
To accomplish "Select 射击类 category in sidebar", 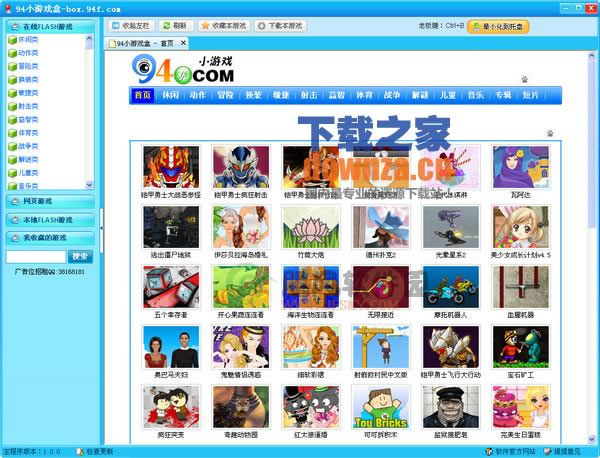I will click(30, 105).
